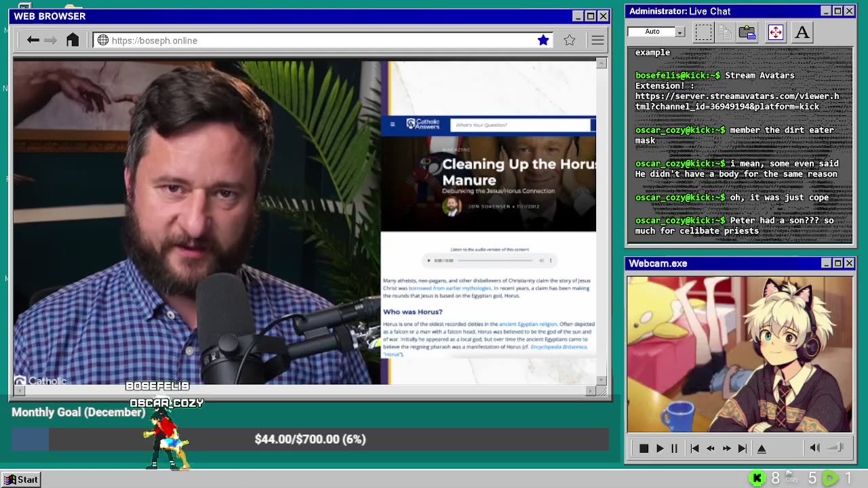The width and height of the screenshot is (868, 488).
Task: Minimize the Live Chat window
Action: pyautogui.click(x=826, y=11)
